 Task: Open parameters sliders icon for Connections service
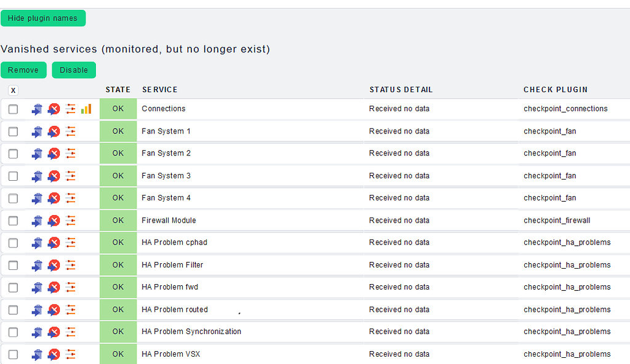coord(71,109)
